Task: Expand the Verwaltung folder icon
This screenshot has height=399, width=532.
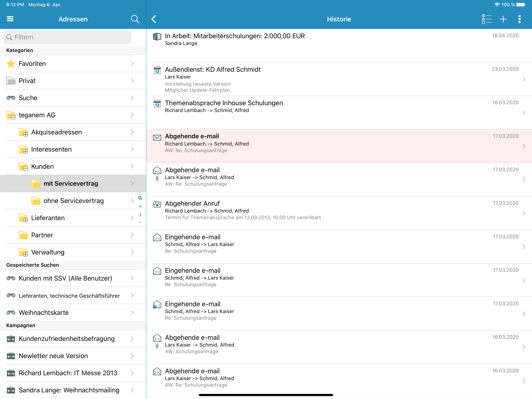Action: point(23,252)
